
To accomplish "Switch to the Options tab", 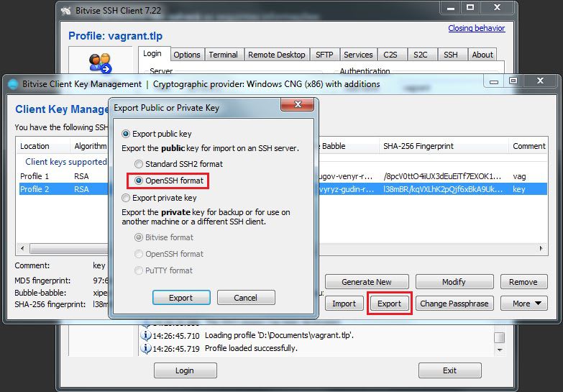I will click(x=187, y=55).
